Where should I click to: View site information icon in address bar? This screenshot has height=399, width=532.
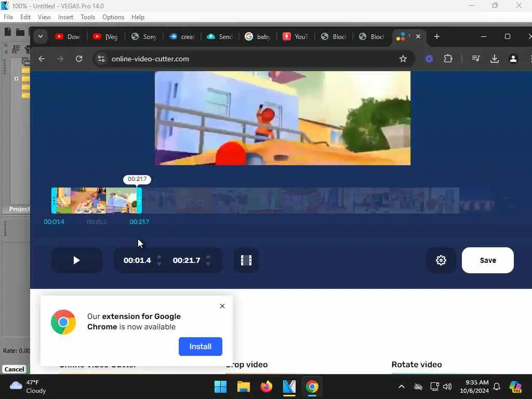tap(101, 59)
